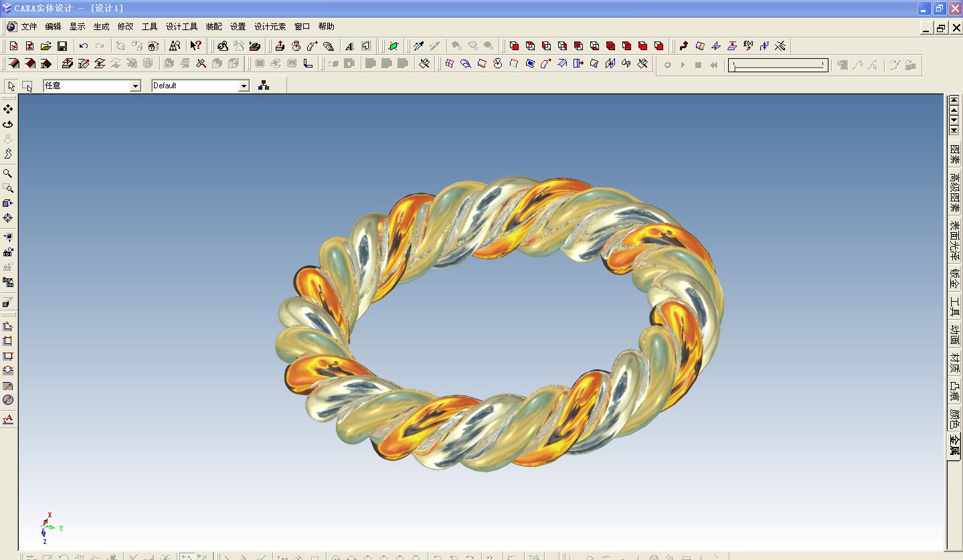Click the binoculars find icon
Viewport: 963px width, 560px height.
(174, 46)
